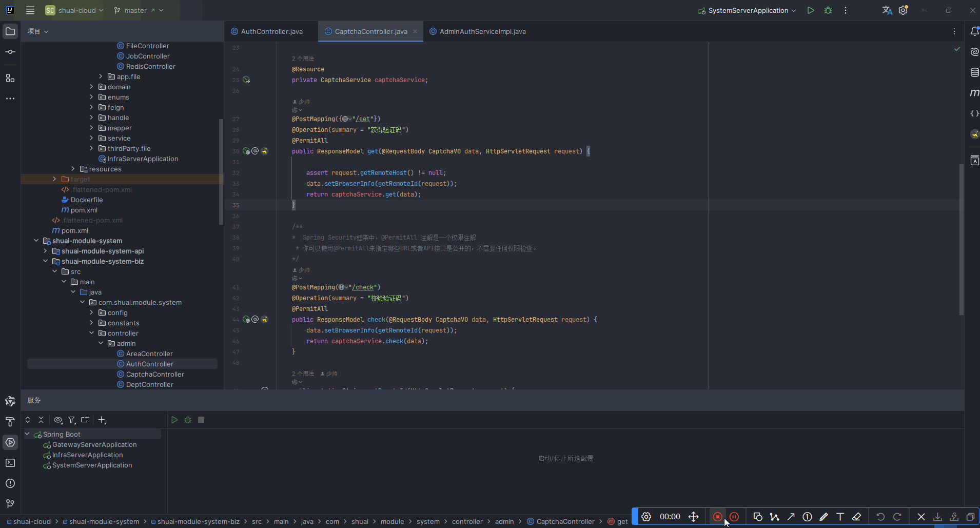Open the main hamburger menu
Screen dimensions: 980x528
[x=30, y=10]
